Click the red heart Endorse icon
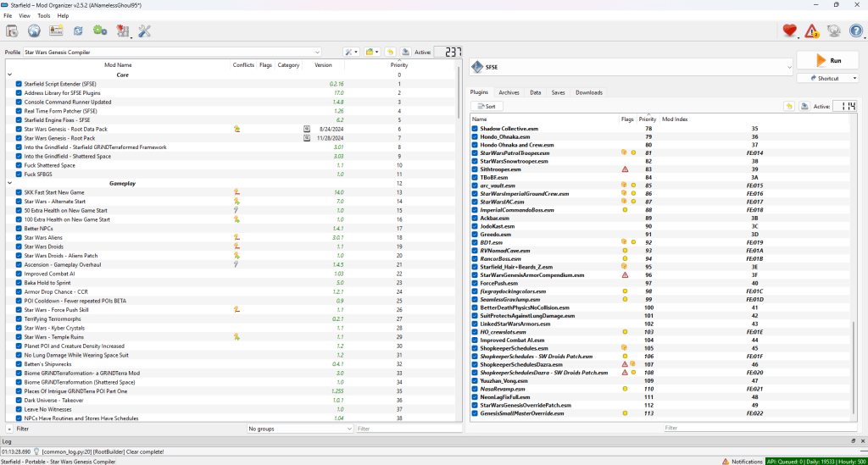 790,31
